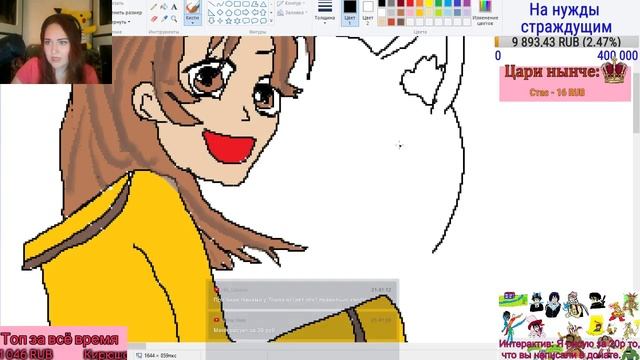Choose the left arrow shape
Viewport: 640px width, 360px height.
255,13
